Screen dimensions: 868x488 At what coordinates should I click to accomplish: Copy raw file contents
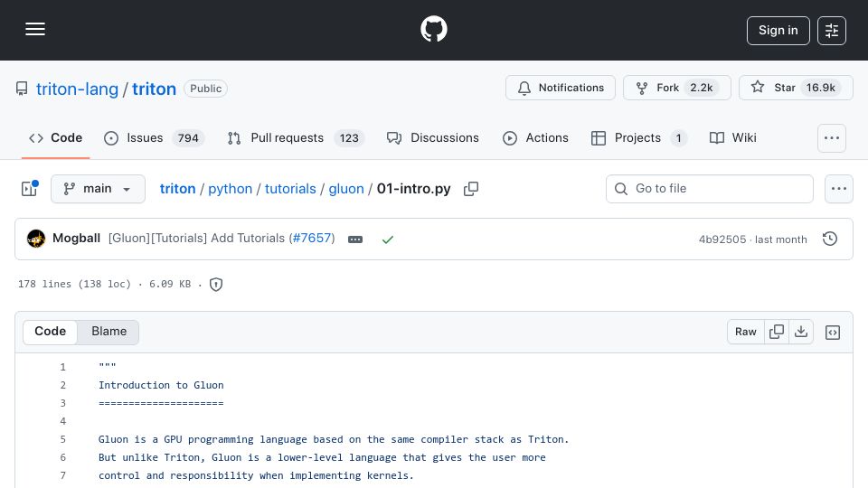point(777,332)
